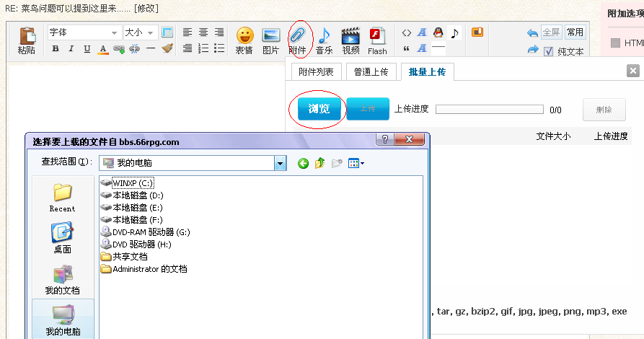
Task: Clear formatting with the broom icon
Action: tap(167, 49)
